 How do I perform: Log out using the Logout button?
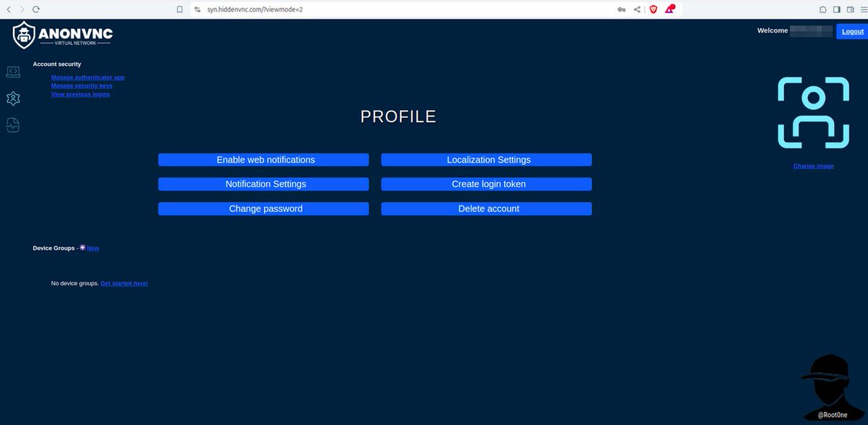click(852, 31)
